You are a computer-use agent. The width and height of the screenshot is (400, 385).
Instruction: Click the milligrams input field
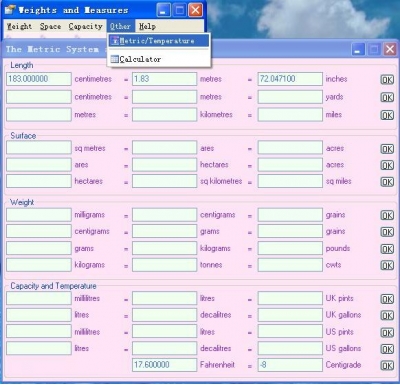tap(39, 215)
